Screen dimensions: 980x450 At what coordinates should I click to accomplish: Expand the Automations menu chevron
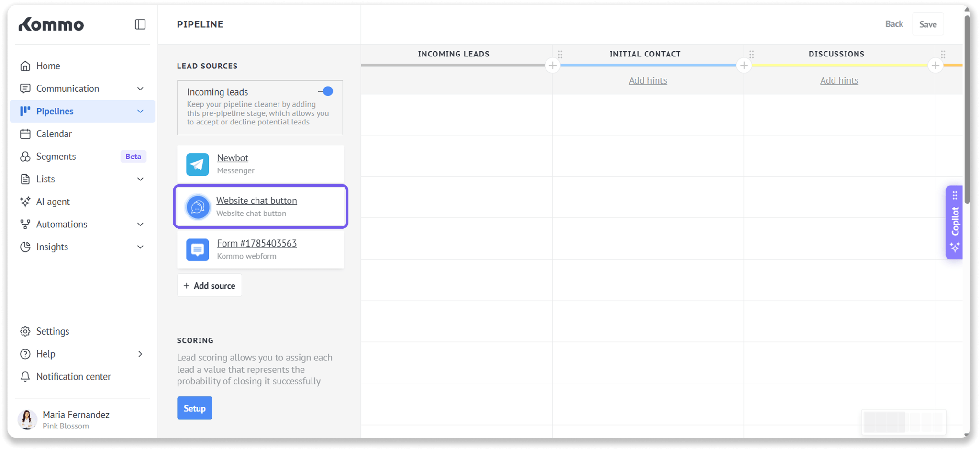tap(140, 224)
